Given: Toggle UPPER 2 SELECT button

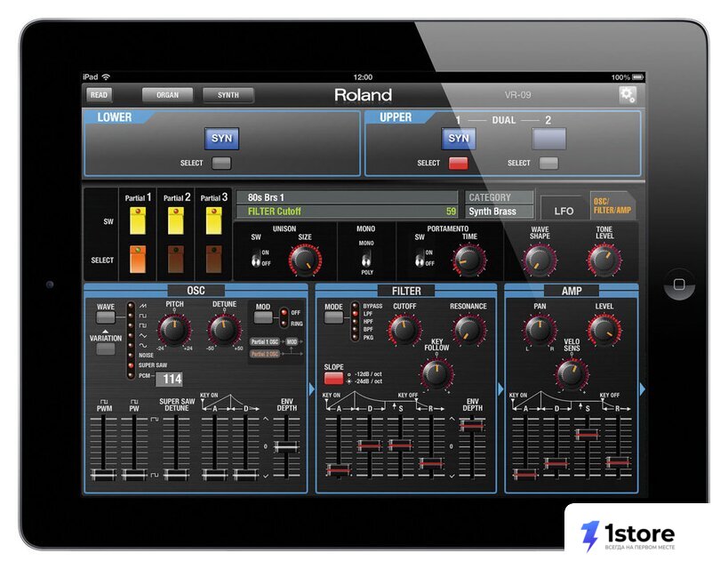Looking at the screenshot, I should point(548,163).
